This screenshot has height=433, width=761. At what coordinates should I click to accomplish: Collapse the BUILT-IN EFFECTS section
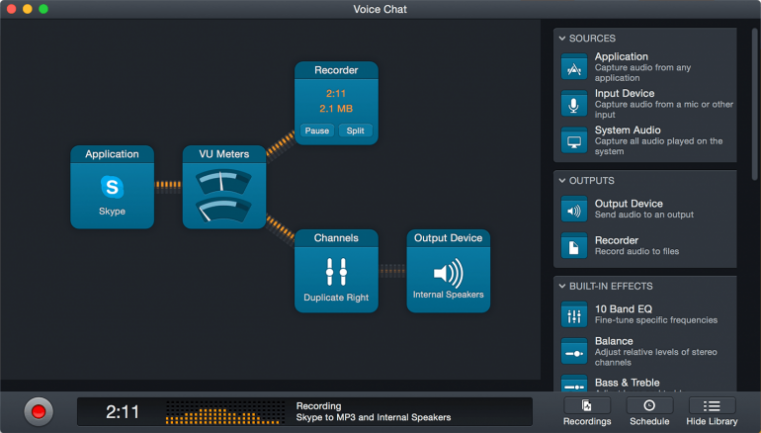pyautogui.click(x=562, y=286)
